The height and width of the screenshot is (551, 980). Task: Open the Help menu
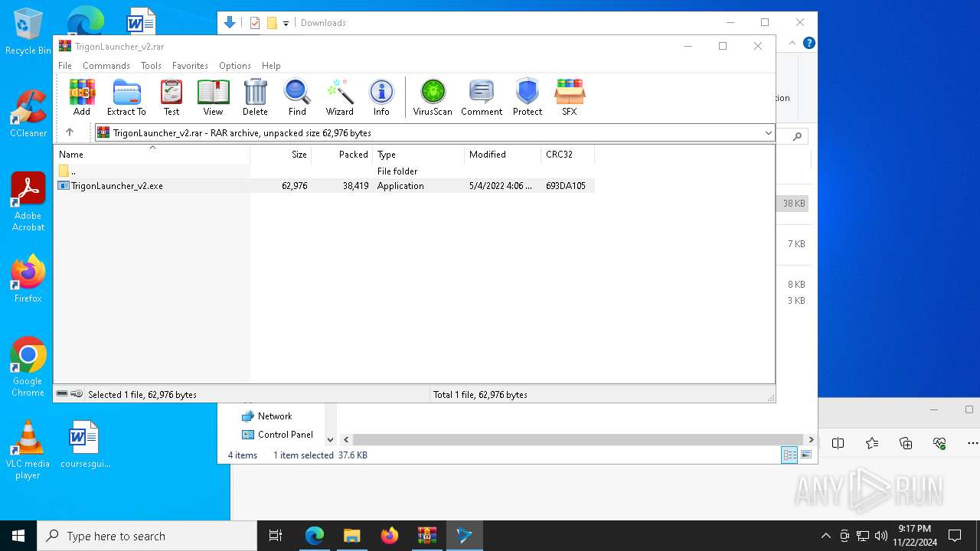271,66
